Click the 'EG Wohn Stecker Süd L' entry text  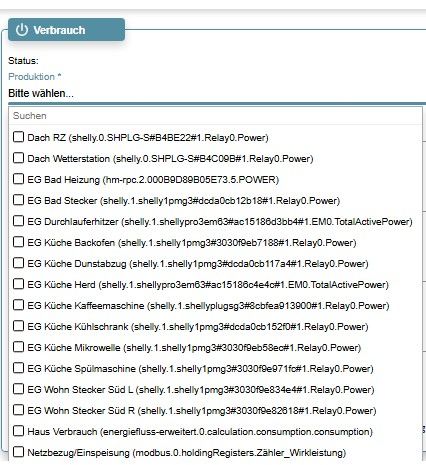click(201, 390)
